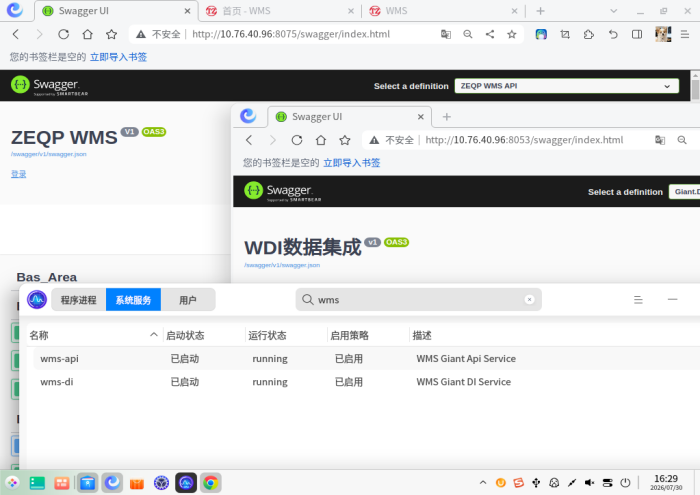The height and width of the screenshot is (495, 700).
Task: Go back in the main browser window
Action: click(16, 34)
